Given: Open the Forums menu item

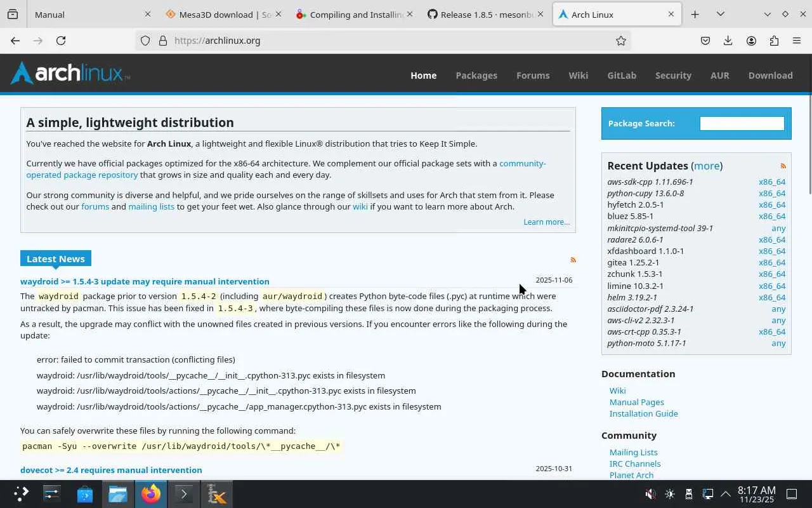Looking at the screenshot, I should [533, 75].
